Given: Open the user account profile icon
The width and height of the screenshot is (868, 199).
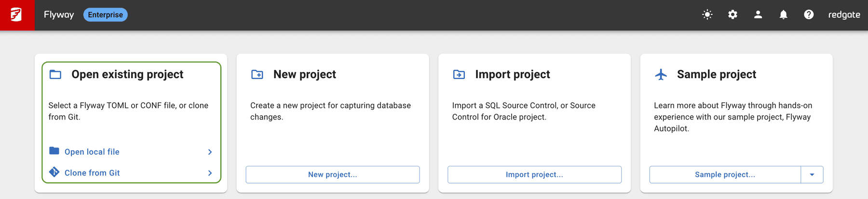Looking at the screenshot, I should coord(758,15).
